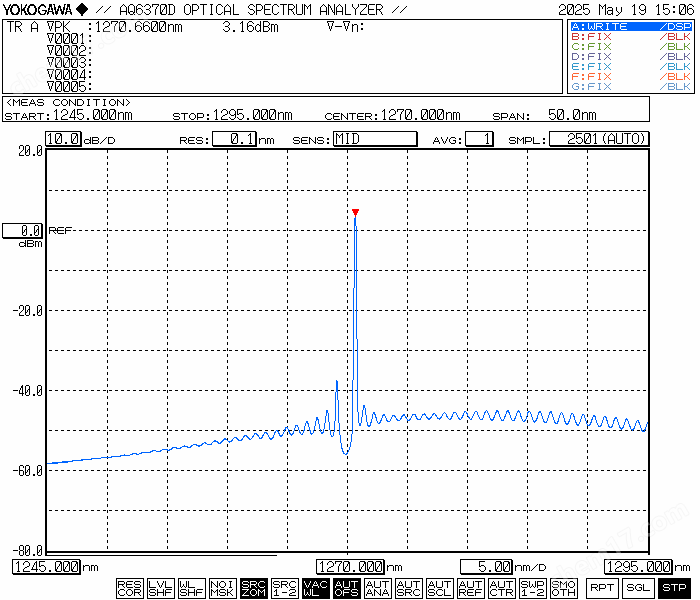Click the RES COR status icon
Viewport: 700px width, 600px height.
coord(129,587)
